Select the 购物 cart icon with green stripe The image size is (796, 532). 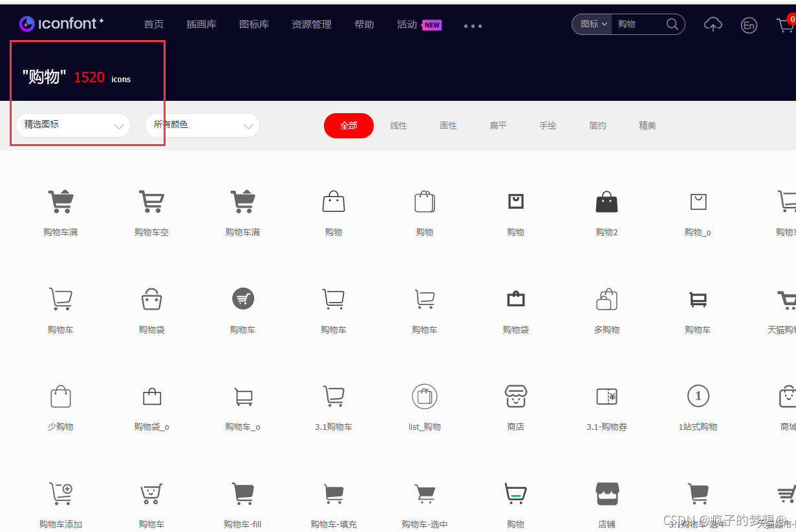point(515,493)
